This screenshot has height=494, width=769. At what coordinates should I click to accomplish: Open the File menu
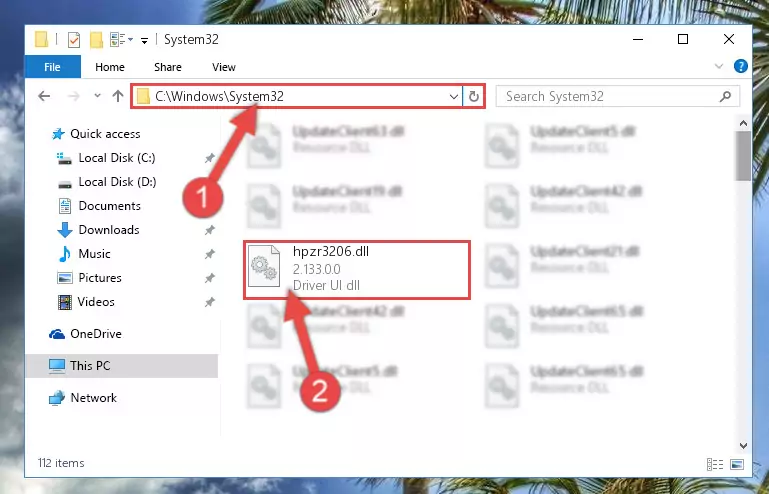(x=52, y=67)
